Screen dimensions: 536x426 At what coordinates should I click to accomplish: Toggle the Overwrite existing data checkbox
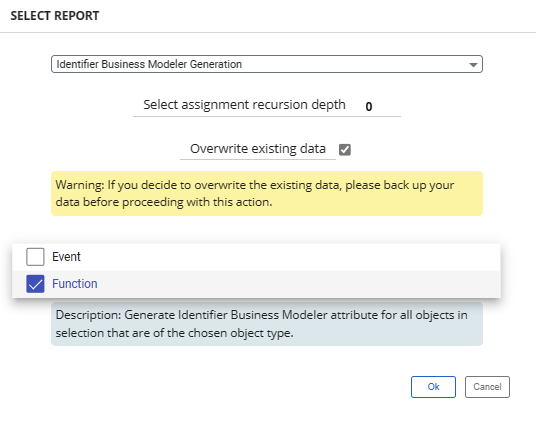[345, 149]
